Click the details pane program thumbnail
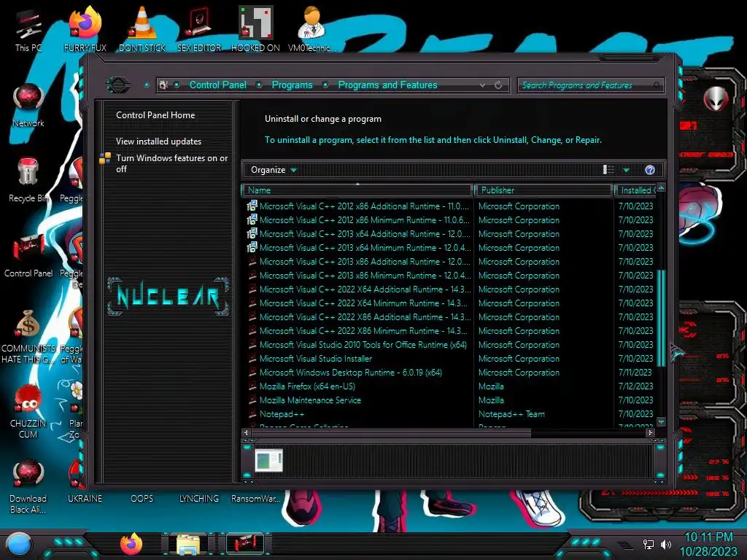This screenshot has height=560, width=747. (268, 461)
